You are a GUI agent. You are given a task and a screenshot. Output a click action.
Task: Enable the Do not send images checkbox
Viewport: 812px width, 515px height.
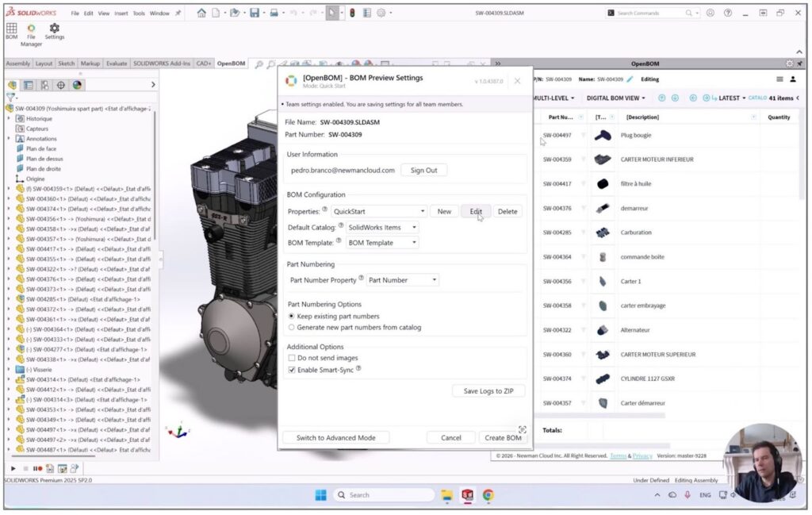292,358
